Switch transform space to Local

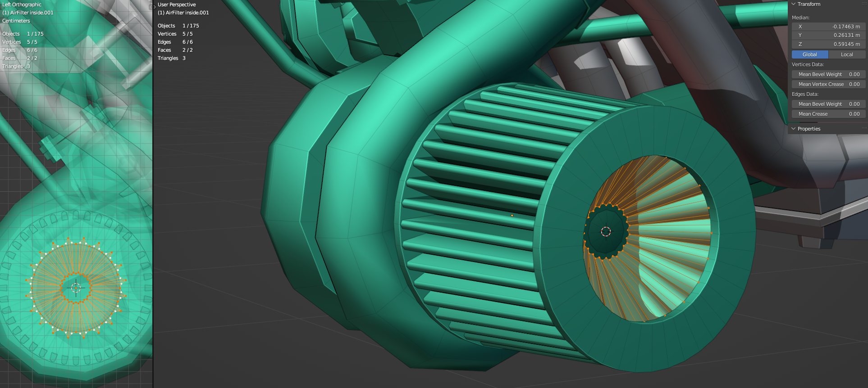(847, 54)
